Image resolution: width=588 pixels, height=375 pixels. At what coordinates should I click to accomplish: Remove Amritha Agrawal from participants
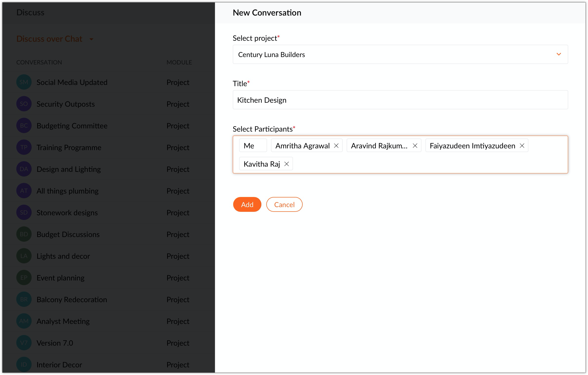tap(336, 146)
